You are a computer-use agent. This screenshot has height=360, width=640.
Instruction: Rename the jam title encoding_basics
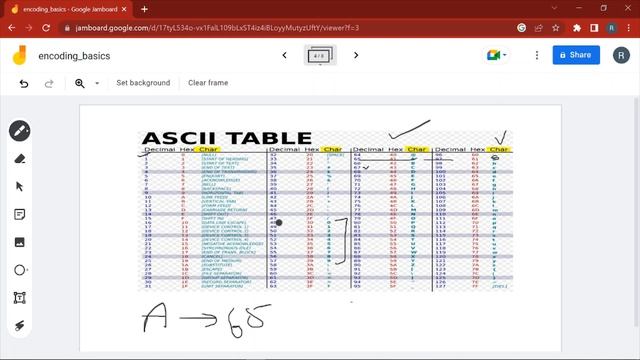[x=74, y=56]
